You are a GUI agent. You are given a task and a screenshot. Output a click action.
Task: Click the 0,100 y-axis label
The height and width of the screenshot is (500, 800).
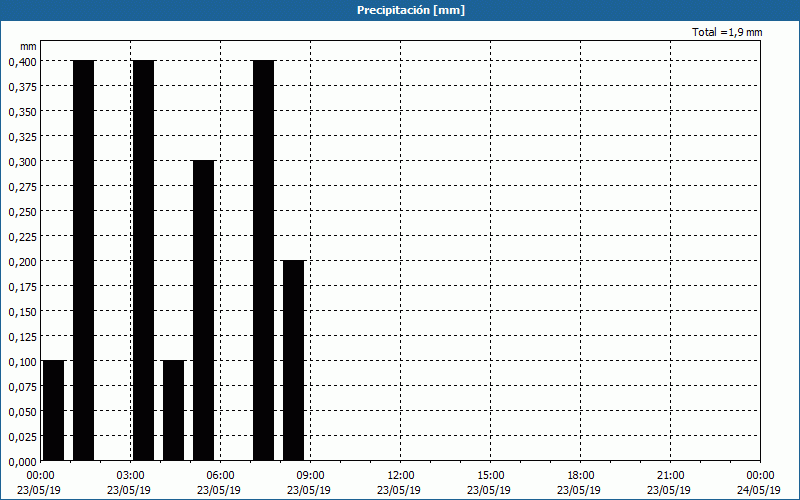[x=22, y=362]
